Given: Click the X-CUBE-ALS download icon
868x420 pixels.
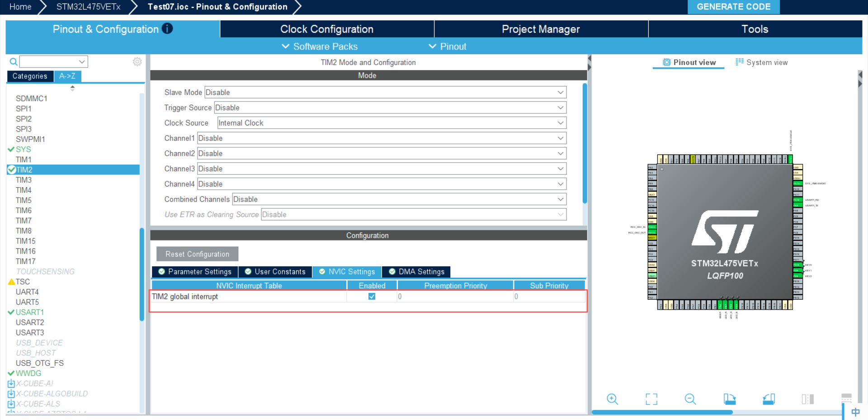Looking at the screenshot, I should point(11,404).
